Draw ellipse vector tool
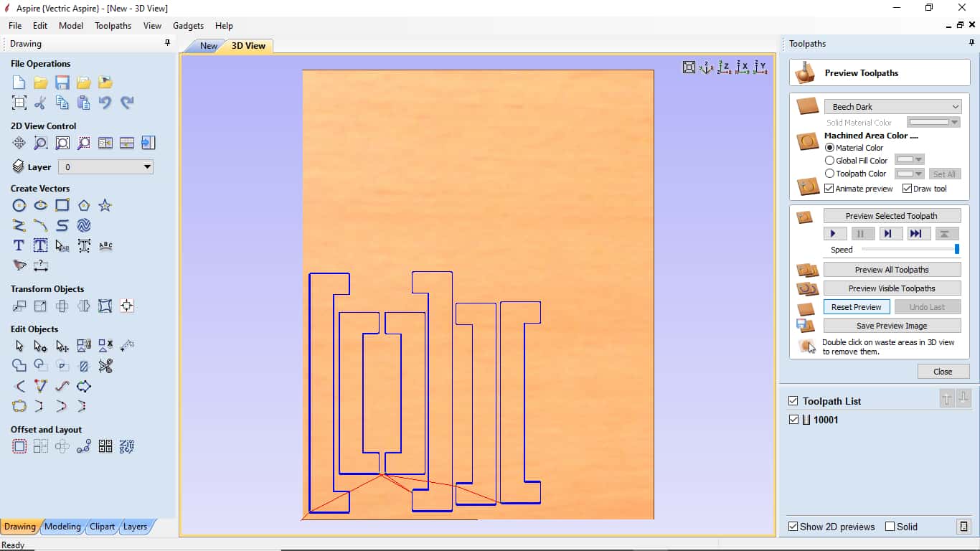 (x=41, y=206)
